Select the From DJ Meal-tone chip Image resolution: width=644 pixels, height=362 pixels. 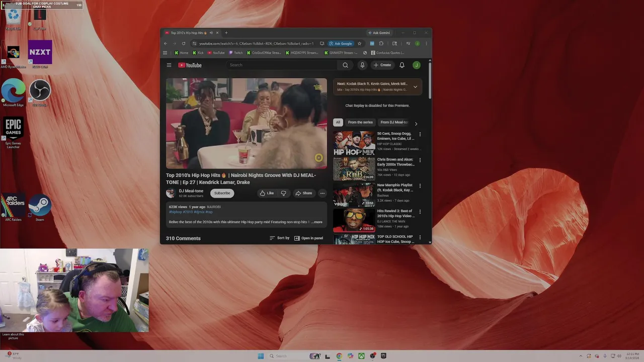[394, 122]
